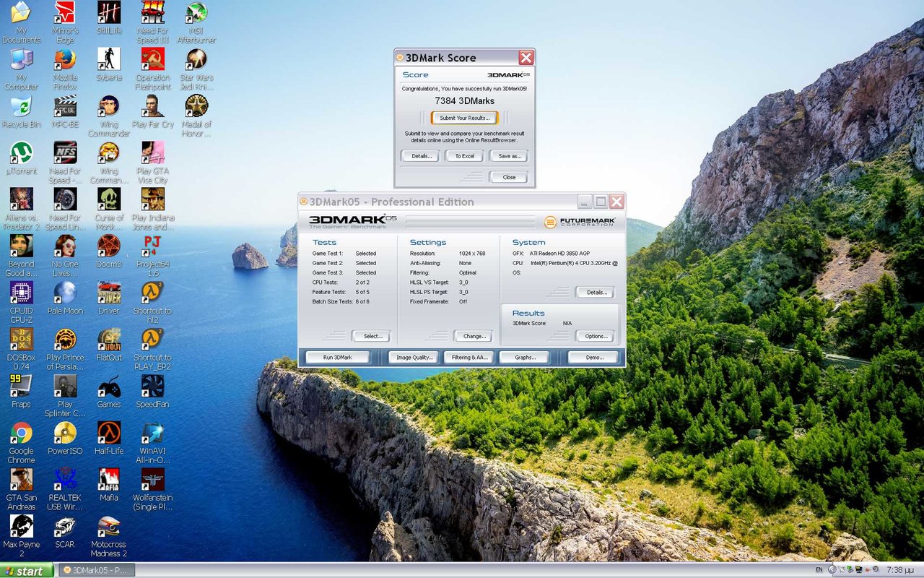Open the MSI Afterburner shortcut
924x578 pixels.
click(196, 22)
